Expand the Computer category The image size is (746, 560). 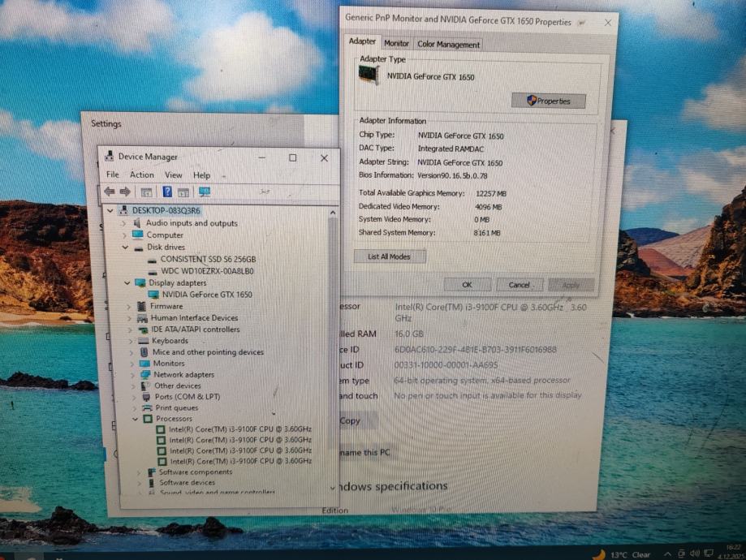(124, 235)
